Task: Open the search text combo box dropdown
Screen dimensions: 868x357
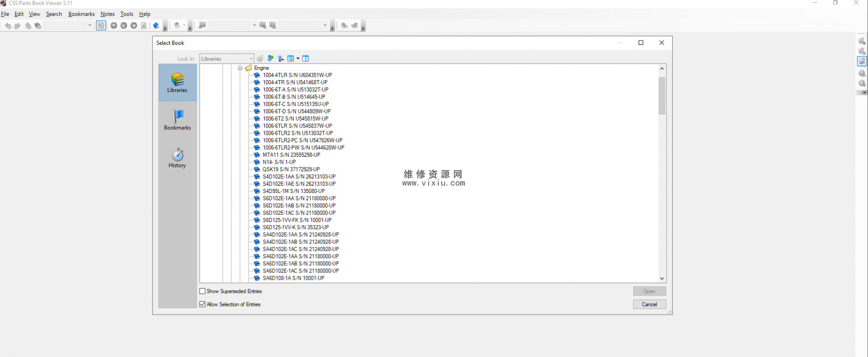Action: [254, 25]
